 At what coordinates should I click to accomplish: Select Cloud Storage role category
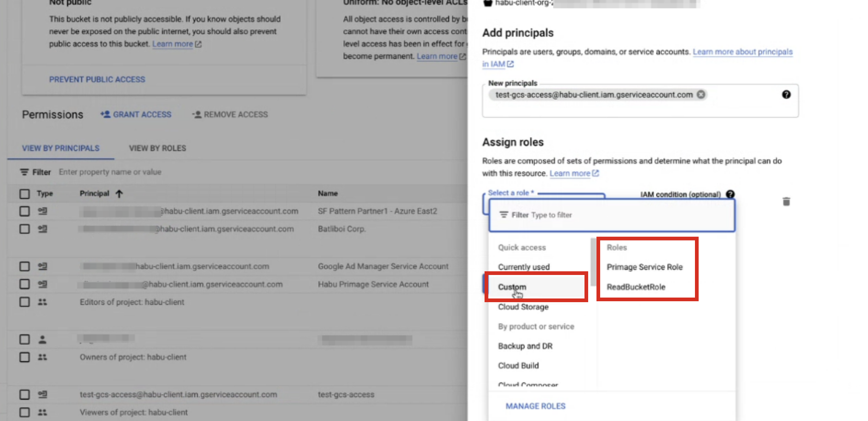pos(523,307)
